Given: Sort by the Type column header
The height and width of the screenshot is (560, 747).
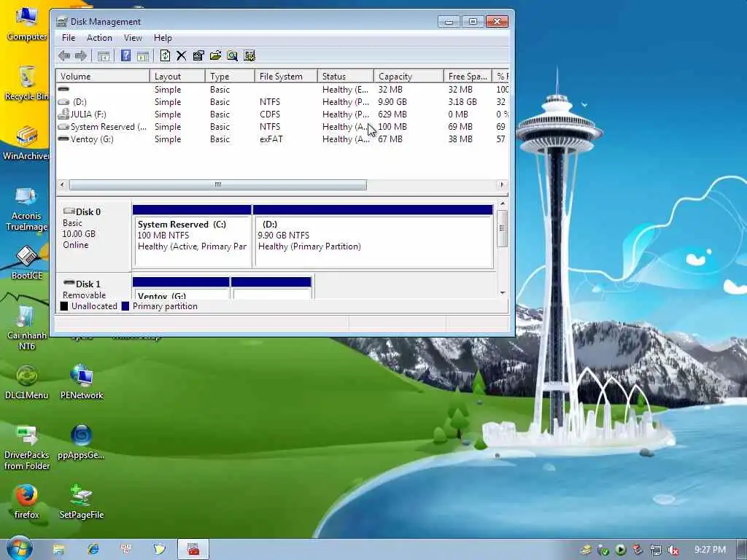Looking at the screenshot, I should point(230,76).
